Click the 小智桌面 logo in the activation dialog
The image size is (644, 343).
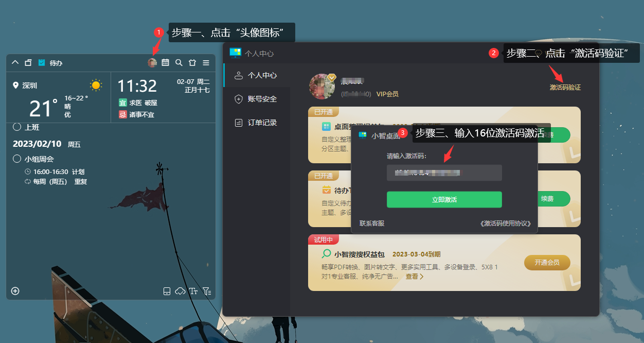tap(363, 135)
